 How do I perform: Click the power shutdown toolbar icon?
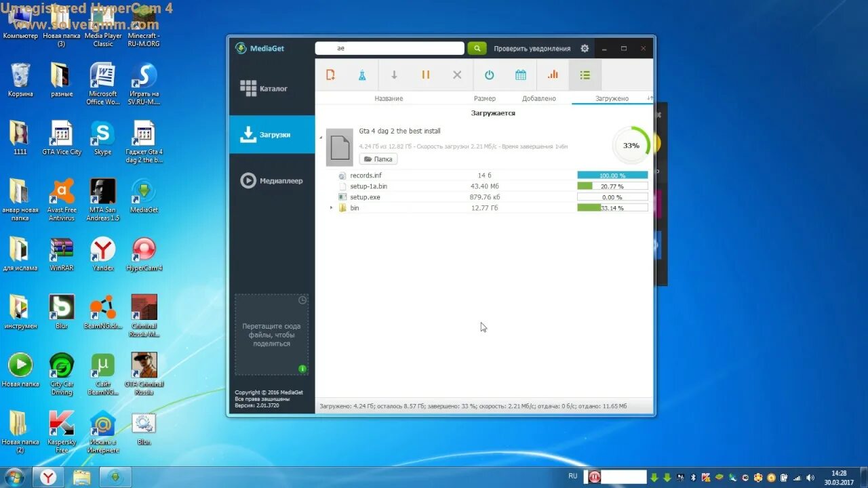tap(489, 75)
